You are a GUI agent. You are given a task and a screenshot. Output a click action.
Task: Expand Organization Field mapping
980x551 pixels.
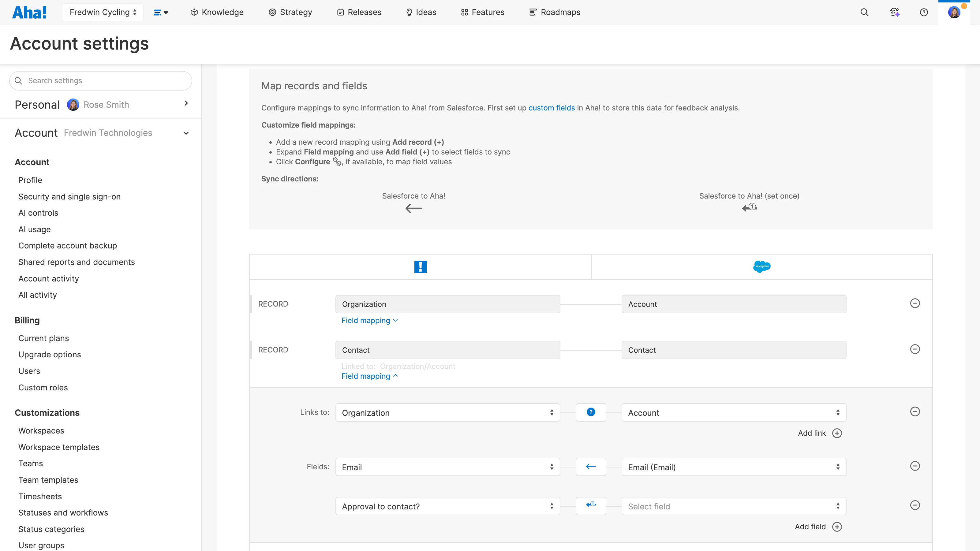click(x=369, y=321)
